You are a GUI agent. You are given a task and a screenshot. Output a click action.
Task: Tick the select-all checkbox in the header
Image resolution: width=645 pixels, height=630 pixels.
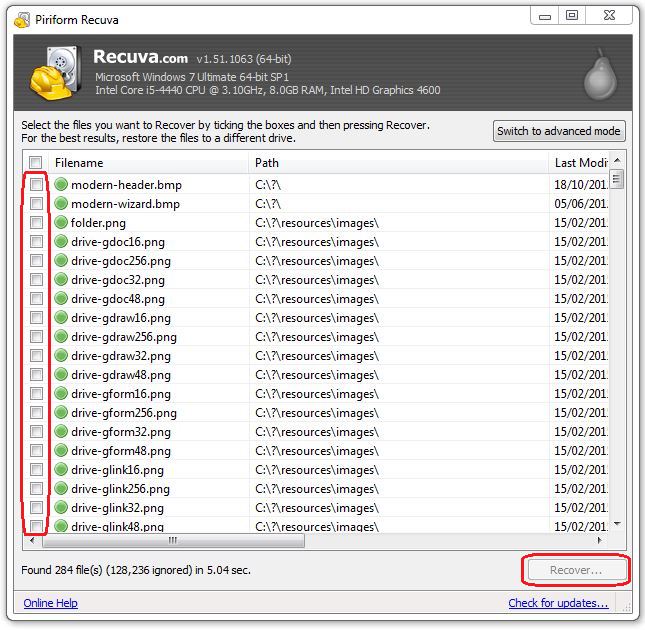(x=36, y=162)
